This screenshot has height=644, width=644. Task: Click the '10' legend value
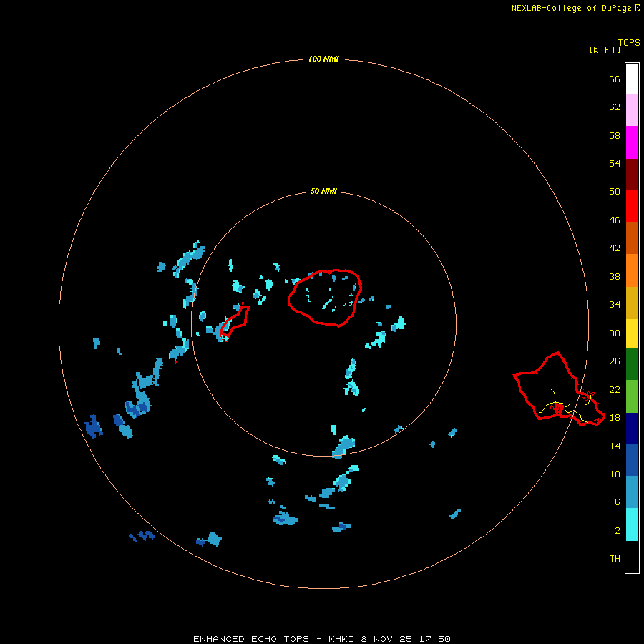615,474
